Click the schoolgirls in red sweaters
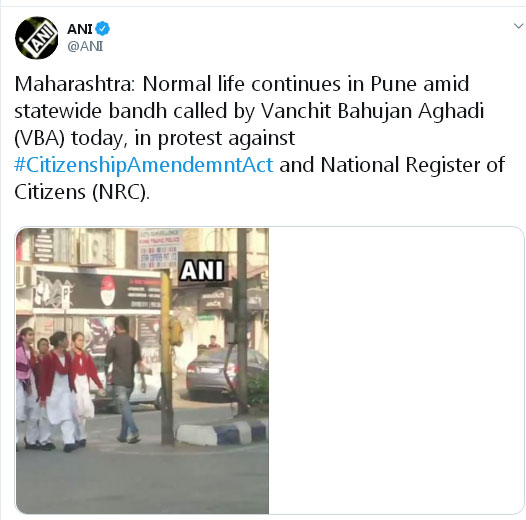 (x=59, y=387)
